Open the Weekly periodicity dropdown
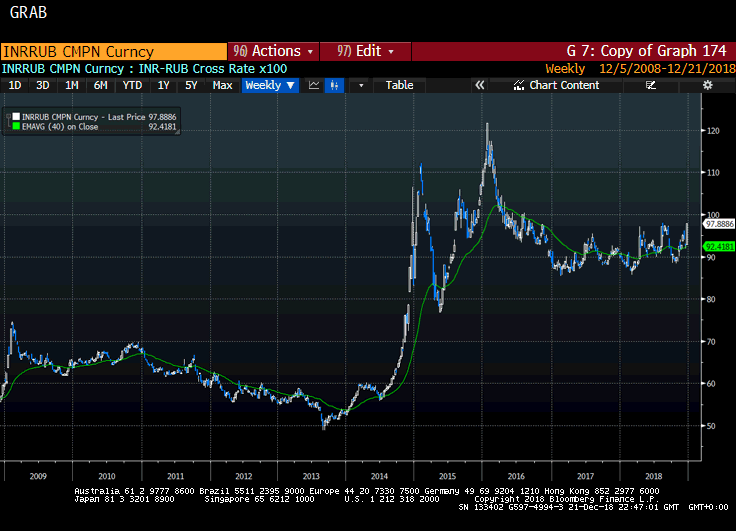The width and height of the screenshot is (736, 531). (270, 86)
